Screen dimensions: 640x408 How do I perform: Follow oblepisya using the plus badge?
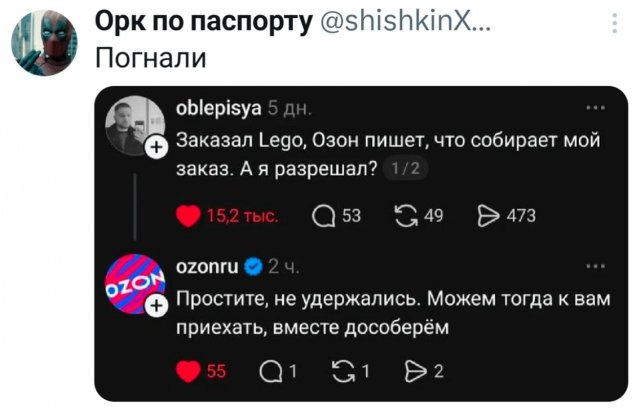coord(157,147)
